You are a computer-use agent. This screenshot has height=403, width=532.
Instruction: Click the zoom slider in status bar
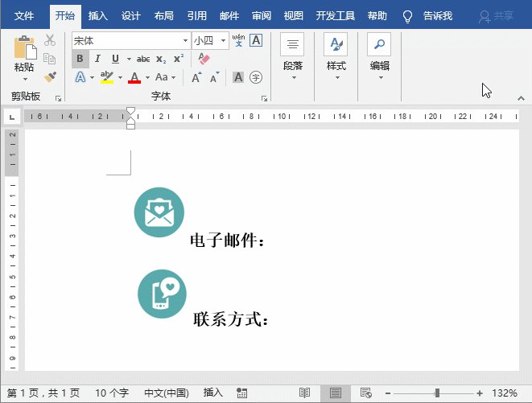436,393
